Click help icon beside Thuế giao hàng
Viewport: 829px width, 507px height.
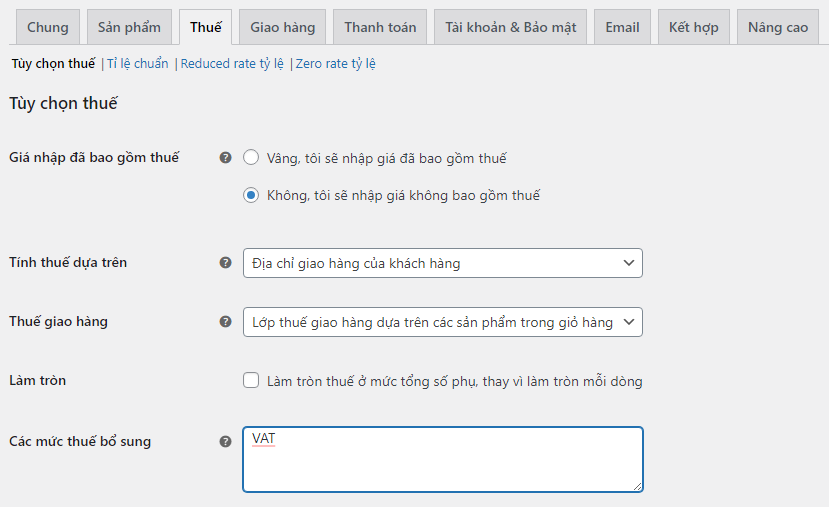pyautogui.click(x=225, y=322)
